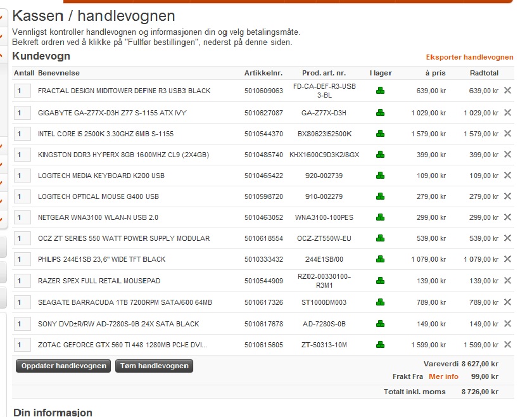Empty cart with Tøm handlevognen

pyautogui.click(x=155, y=366)
